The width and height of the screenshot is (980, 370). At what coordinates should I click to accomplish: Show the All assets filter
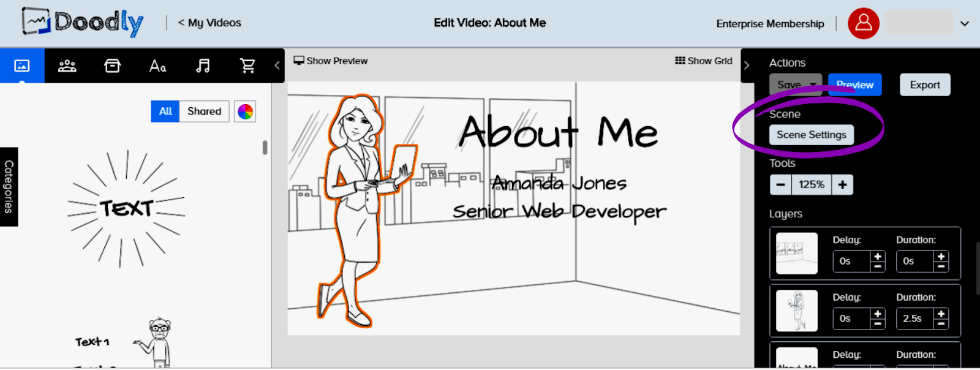click(165, 111)
